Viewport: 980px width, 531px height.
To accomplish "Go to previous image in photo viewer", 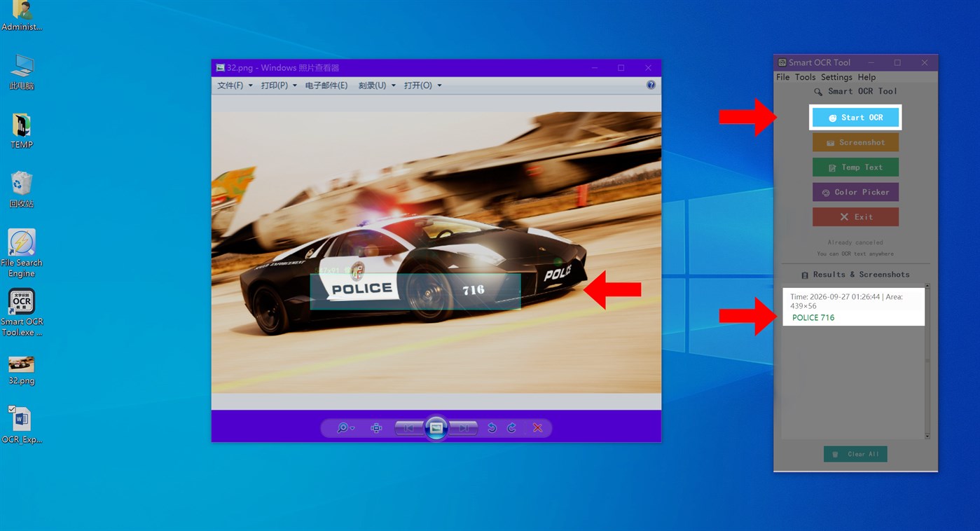I will pyautogui.click(x=408, y=428).
